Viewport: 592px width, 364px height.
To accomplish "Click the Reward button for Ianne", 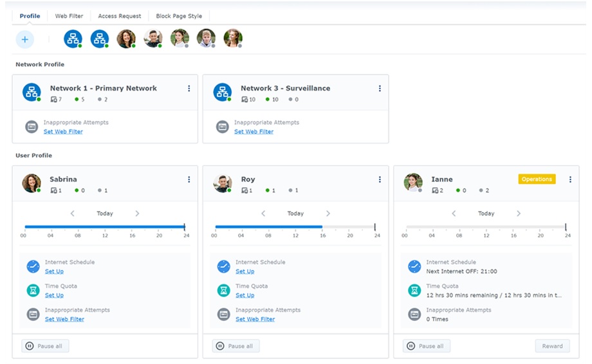I will click(x=552, y=346).
